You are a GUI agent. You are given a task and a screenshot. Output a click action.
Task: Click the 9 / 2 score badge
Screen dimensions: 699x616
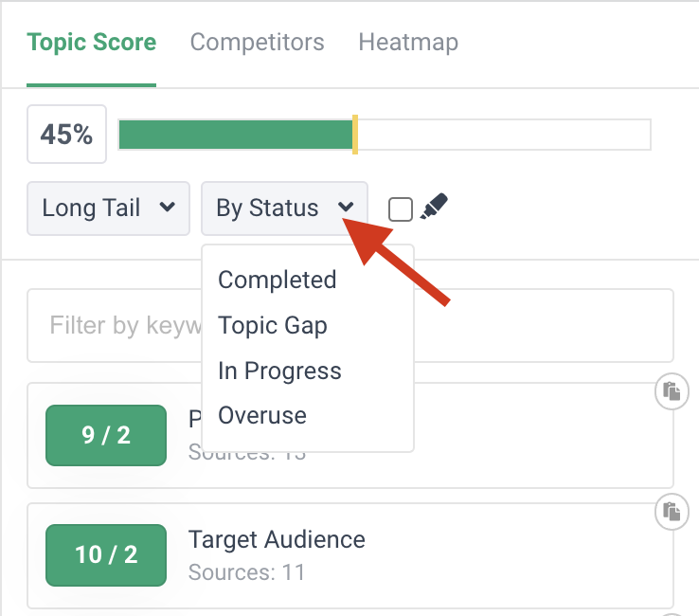tap(106, 436)
